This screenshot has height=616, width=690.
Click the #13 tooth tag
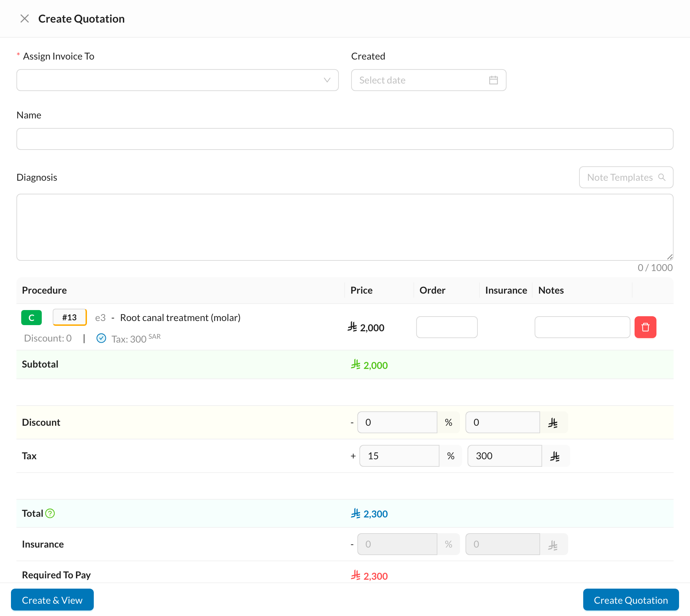click(x=69, y=318)
